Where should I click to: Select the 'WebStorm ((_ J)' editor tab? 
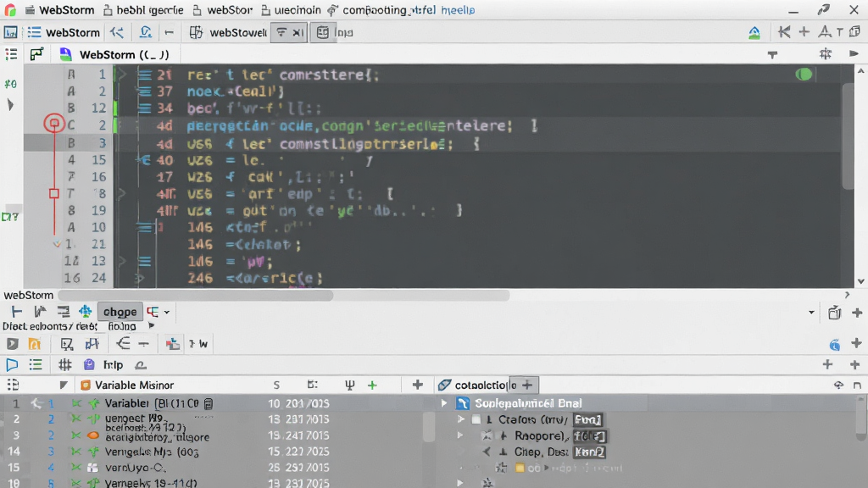point(114,54)
